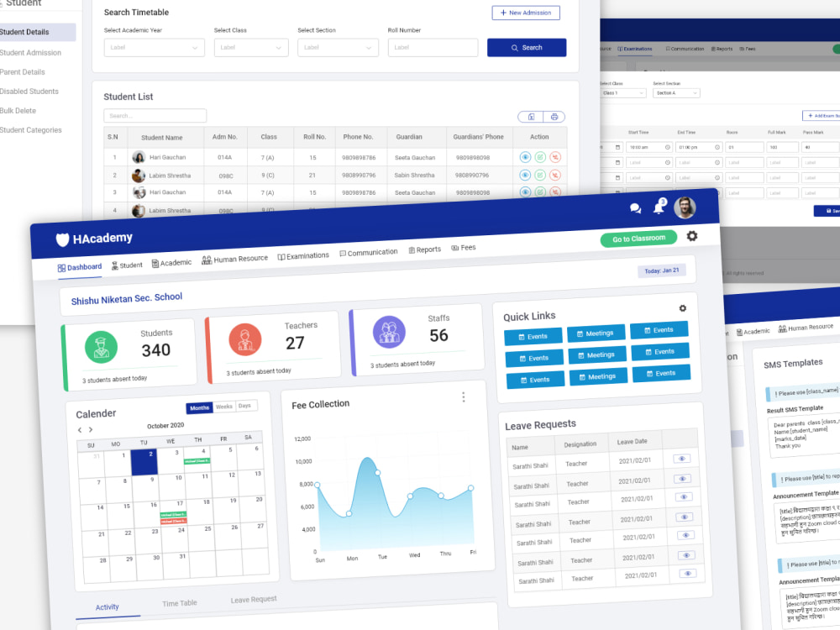
Task: Go to next calendar month arrow
Action: click(91, 429)
